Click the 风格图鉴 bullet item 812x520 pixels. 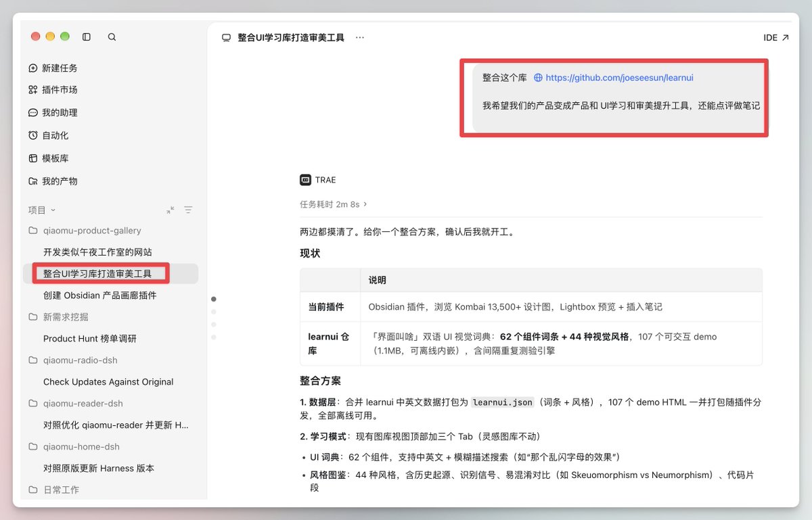[x=531, y=481]
